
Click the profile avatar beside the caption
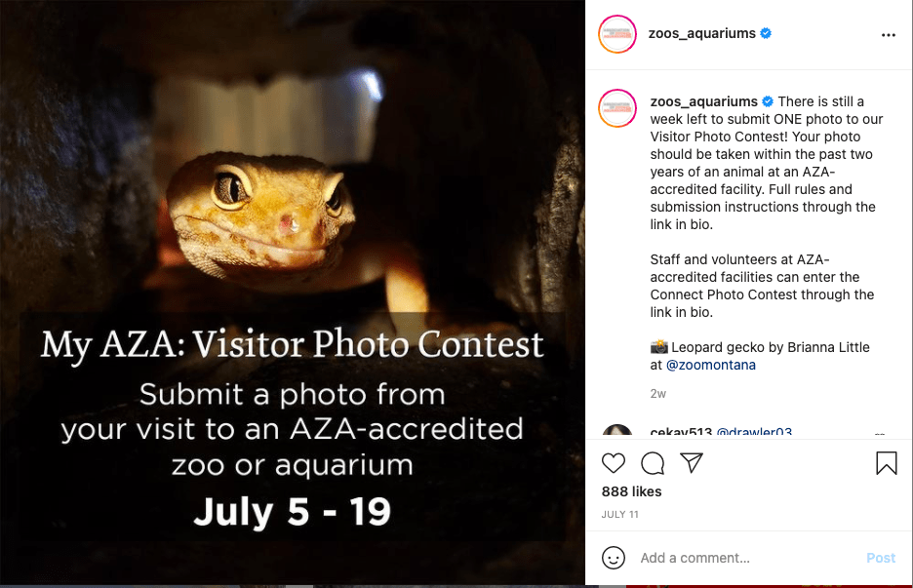coord(617,106)
